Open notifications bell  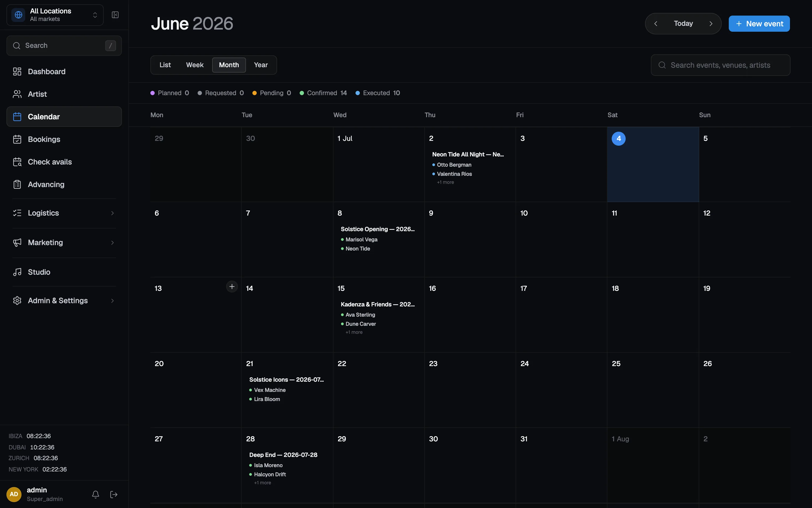96,494
